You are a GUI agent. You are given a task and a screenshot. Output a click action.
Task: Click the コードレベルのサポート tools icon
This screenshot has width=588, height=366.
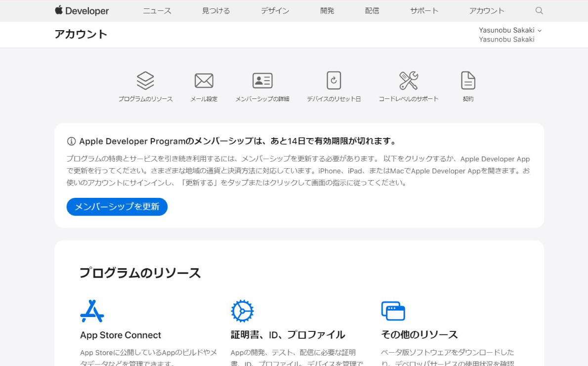pyautogui.click(x=409, y=81)
